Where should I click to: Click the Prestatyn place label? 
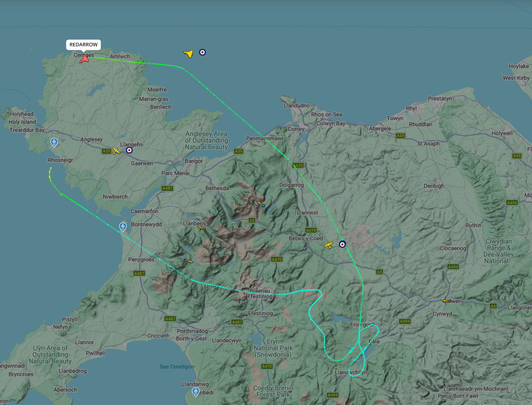(x=440, y=98)
